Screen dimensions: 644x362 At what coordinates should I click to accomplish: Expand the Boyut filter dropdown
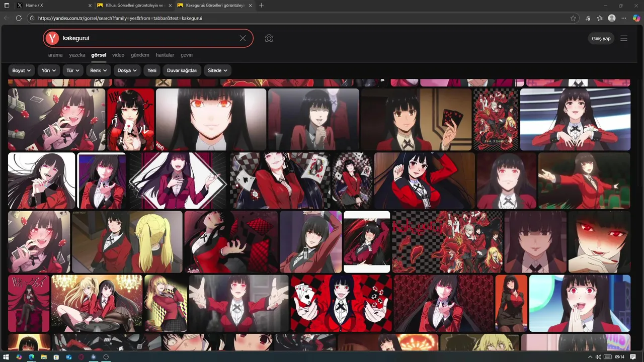click(x=22, y=70)
